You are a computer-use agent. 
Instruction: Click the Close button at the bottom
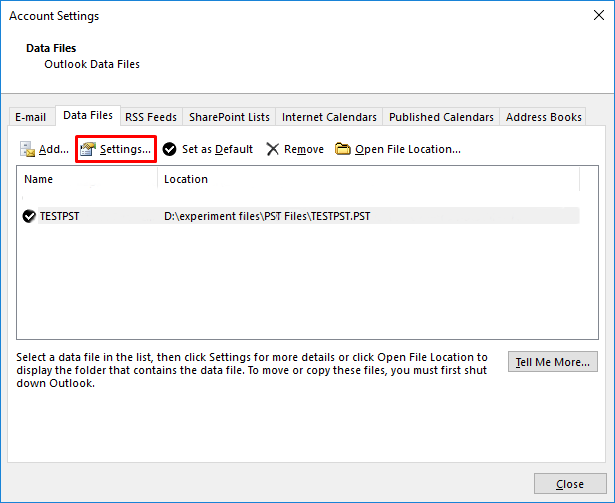point(570,484)
